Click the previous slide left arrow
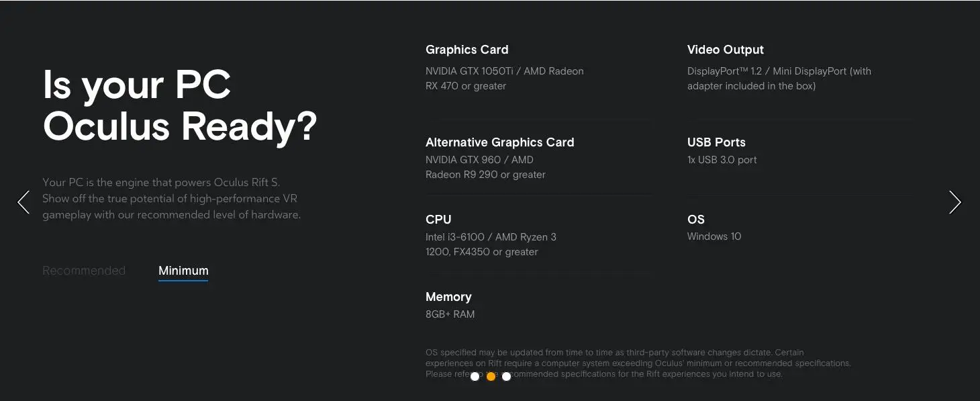980x401 pixels. [x=23, y=202]
